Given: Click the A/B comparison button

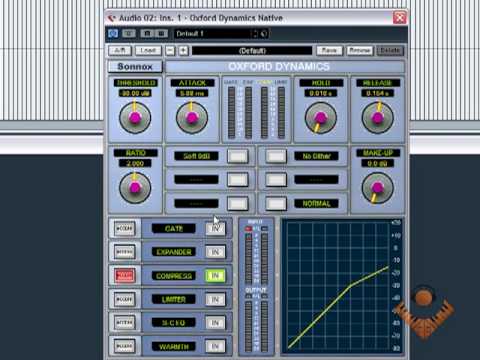Looking at the screenshot, I should (x=120, y=51).
